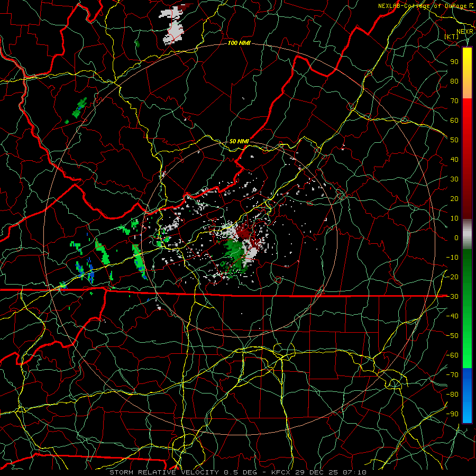
Task: Select the -20 scale value
Action: coord(452,277)
